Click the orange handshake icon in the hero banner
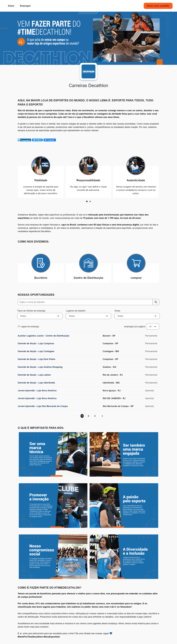Image resolution: width=177 pixels, height=644 pixels. coord(21,42)
